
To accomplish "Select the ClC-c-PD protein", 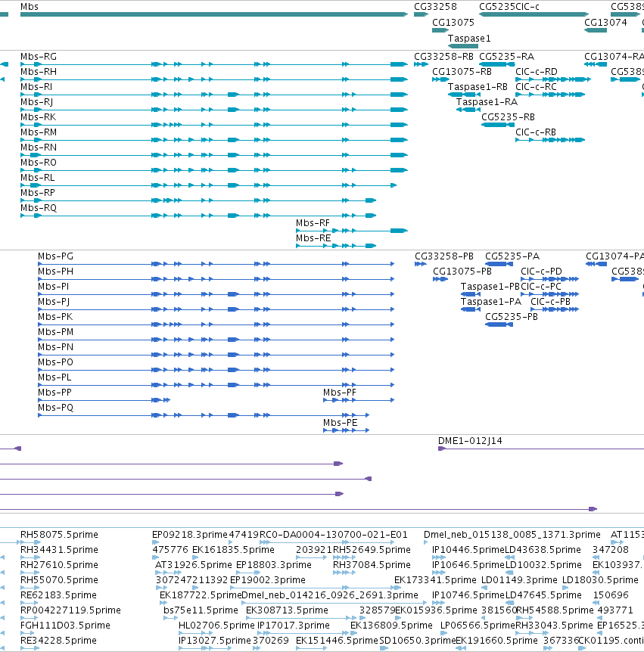I will click(x=541, y=272).
